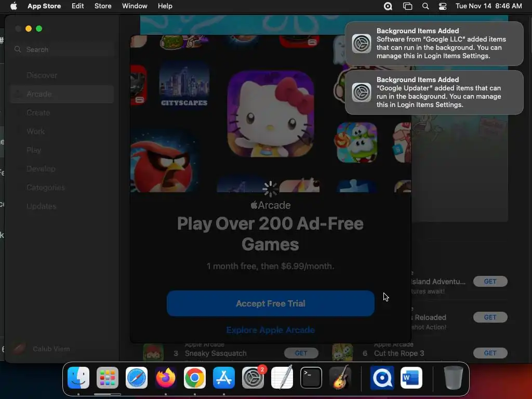Click the date and time in menu bar
The height and width of the screenshot is (399, 532).
coord(488,6)
